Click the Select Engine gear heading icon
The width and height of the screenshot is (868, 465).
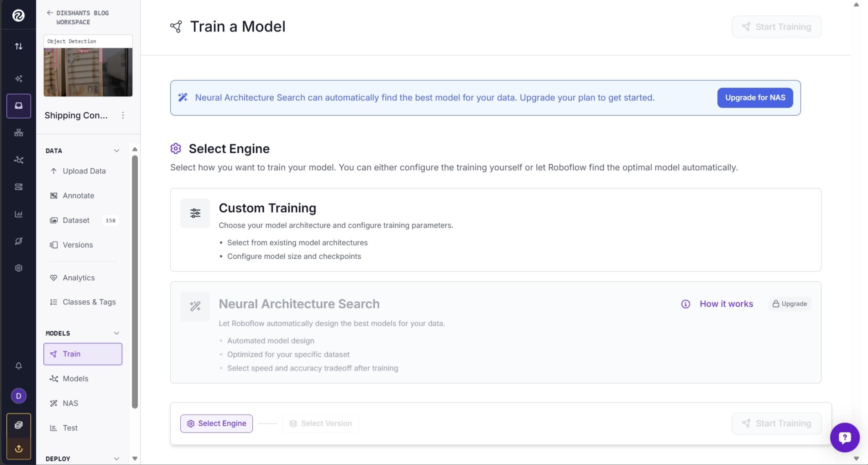(x=176, y=149)
